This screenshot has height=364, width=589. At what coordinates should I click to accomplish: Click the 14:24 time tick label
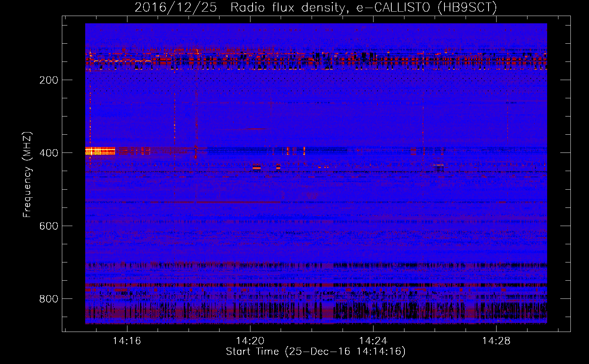373,341
